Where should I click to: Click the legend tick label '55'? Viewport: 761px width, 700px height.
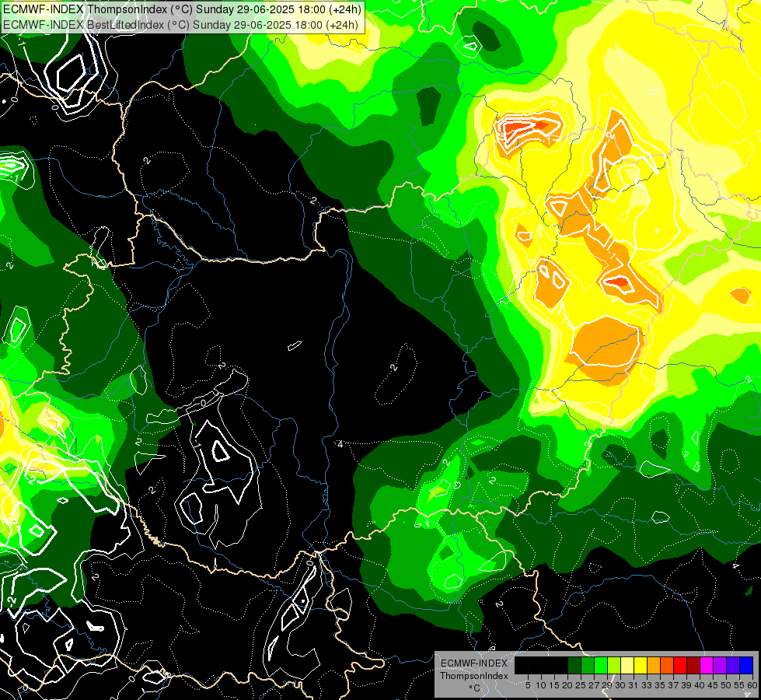click(x=739, y=685)
